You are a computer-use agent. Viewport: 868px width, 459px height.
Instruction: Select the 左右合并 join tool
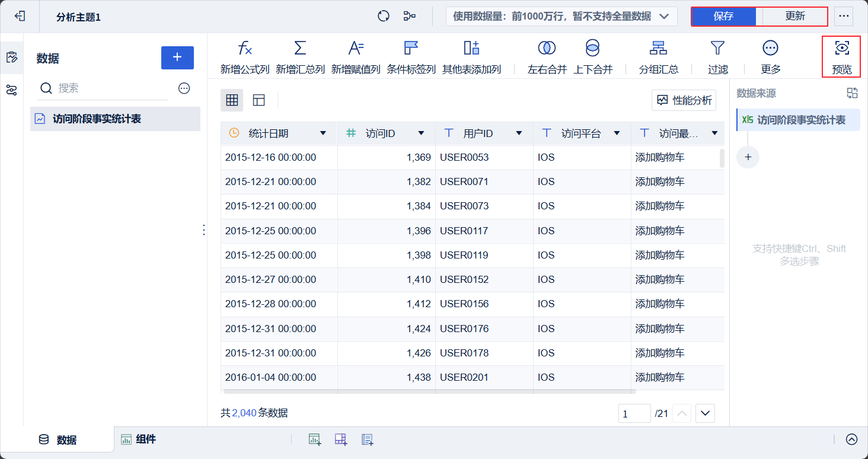pyautogui.click(x=547, y=49)
